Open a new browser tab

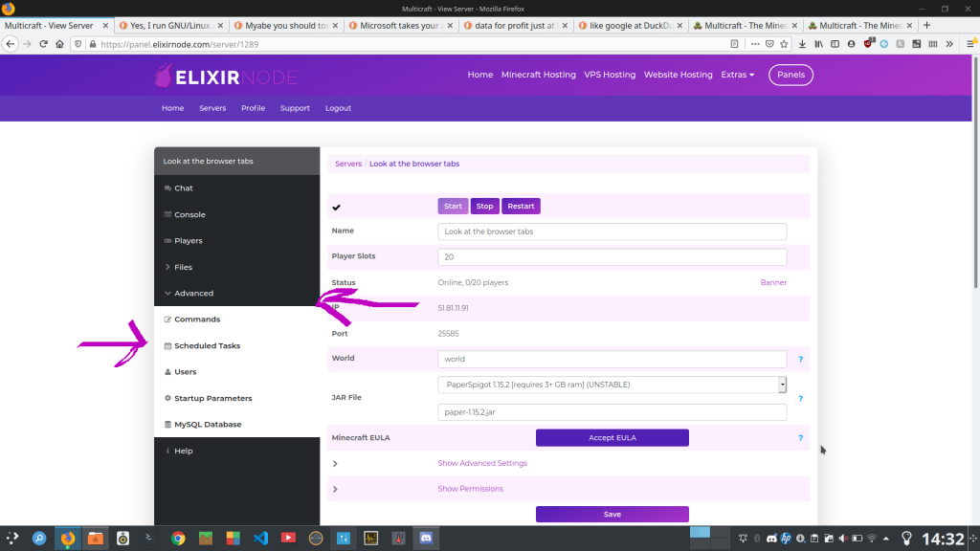click(x=926, y=26)
